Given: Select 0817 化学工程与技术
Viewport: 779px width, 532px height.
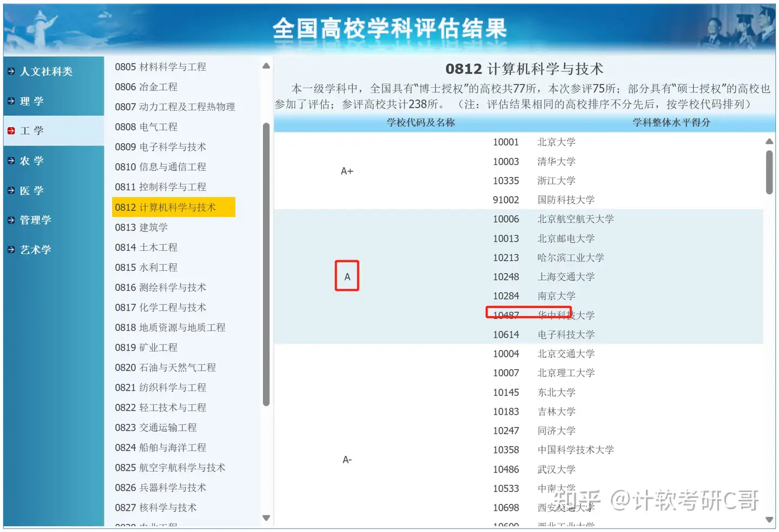Looking at the screenshot, I should click(x=160, y=308).
